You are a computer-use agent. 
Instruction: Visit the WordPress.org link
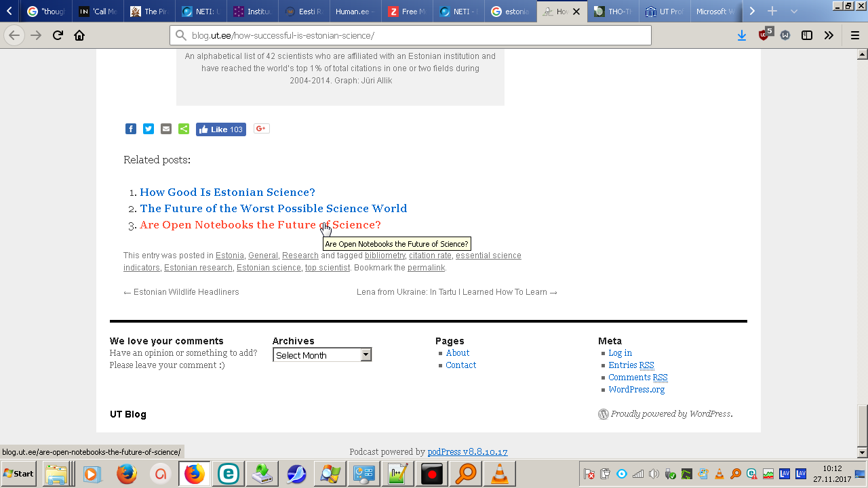point(637,390)
